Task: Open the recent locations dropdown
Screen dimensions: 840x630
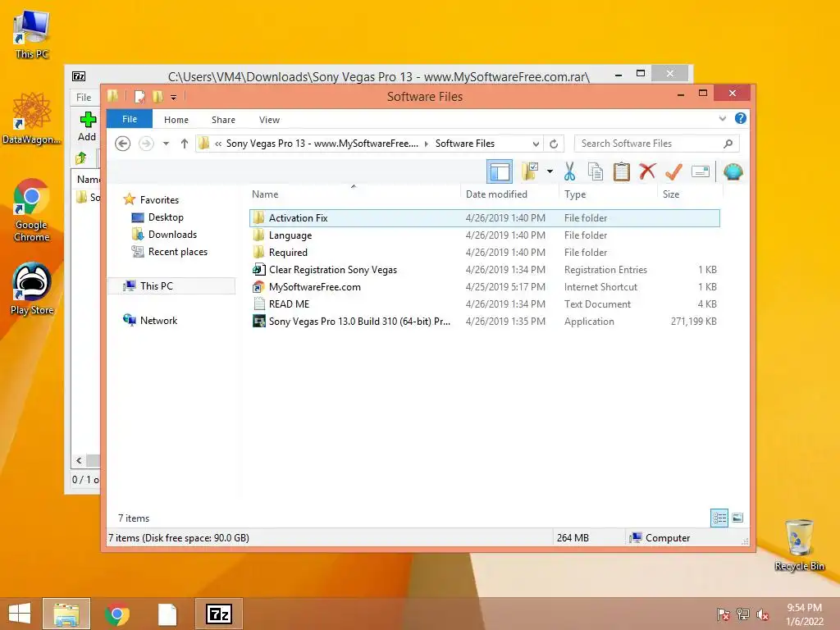Action: coord(166,144)
